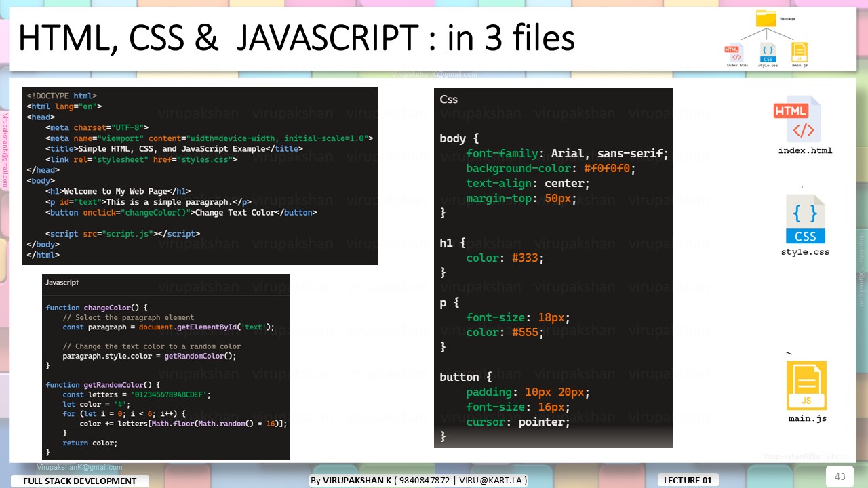This screenshot has height=488, width=868.
Task: Click the 'return color;' line
Action: tap(90, 443)
